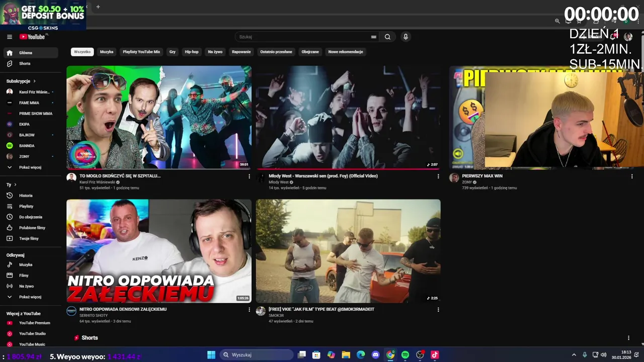The width and height of the screenshot is (644, 362).
Task: Click the search magnifier button
Action: click(x=387, y=37)
